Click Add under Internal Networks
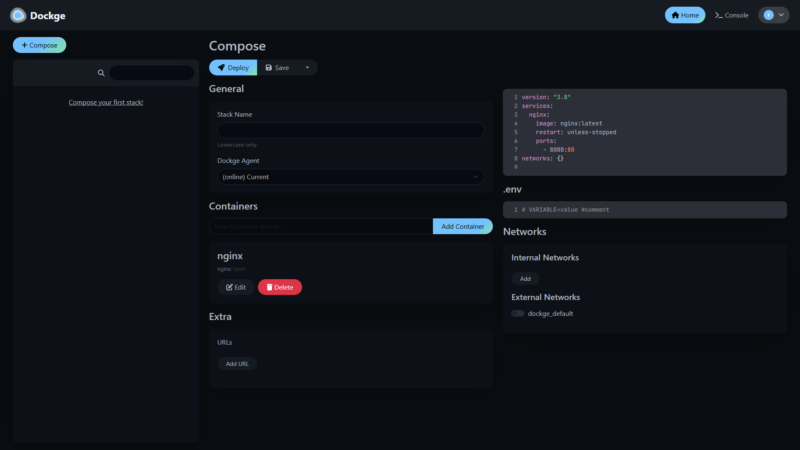800x450 pixels. coord(525,279)
